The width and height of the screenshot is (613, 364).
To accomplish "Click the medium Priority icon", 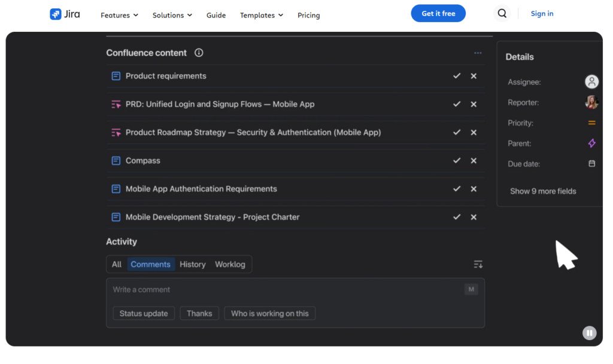I will 591,123.
